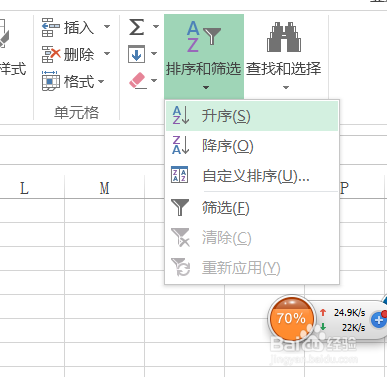Select column L header
Screen dimensions: 387x377
coord(24,188)
